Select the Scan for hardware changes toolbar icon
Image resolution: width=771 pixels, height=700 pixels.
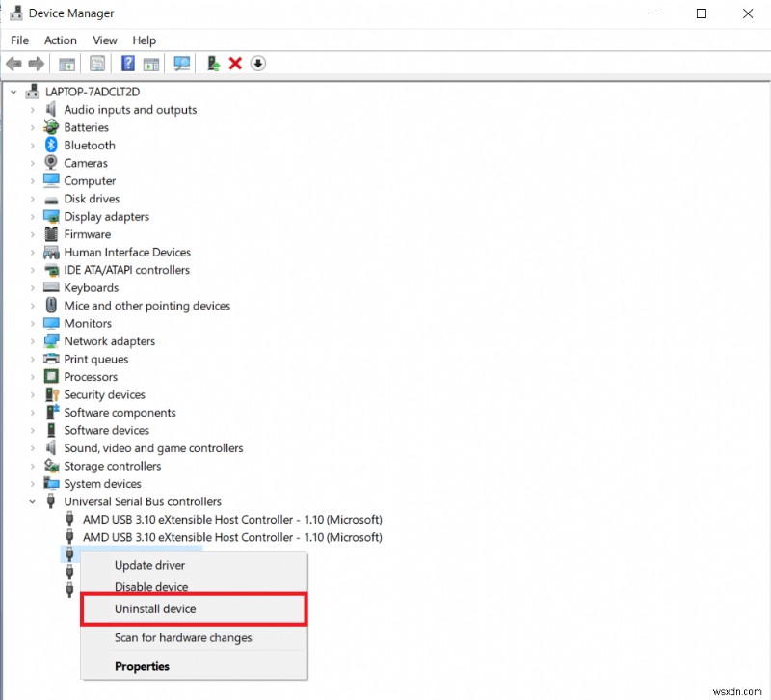pyautogui.click(x=182, y=63)
